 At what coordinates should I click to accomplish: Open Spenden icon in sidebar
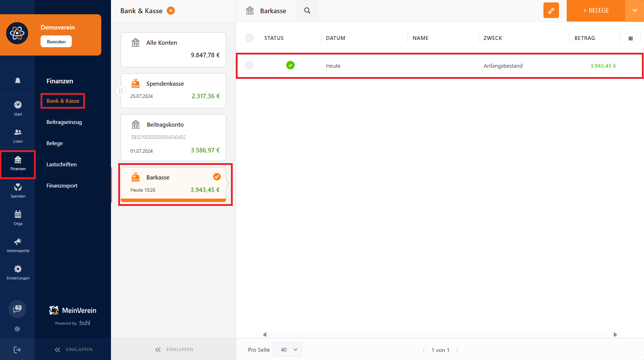click(x=18, y=187)
